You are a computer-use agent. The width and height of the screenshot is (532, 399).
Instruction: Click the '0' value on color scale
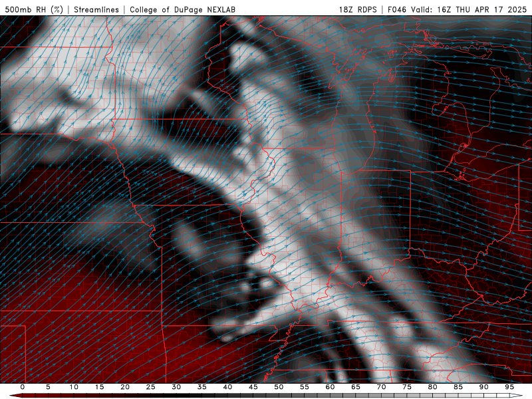[23, 387]
